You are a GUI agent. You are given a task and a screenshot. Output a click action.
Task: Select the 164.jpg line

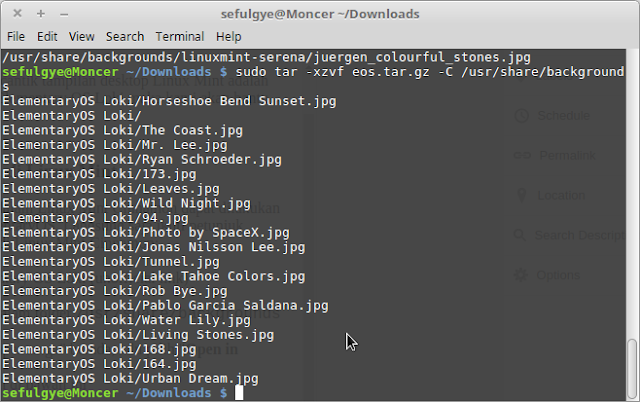pos(99,364)
